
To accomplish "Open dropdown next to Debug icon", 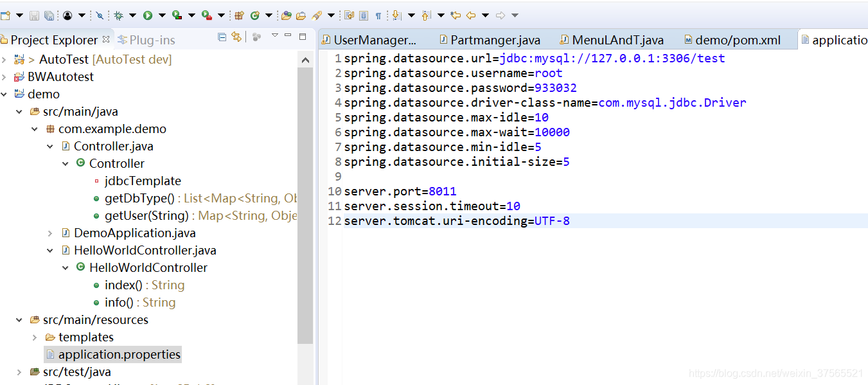I will (x=132, y=15).
